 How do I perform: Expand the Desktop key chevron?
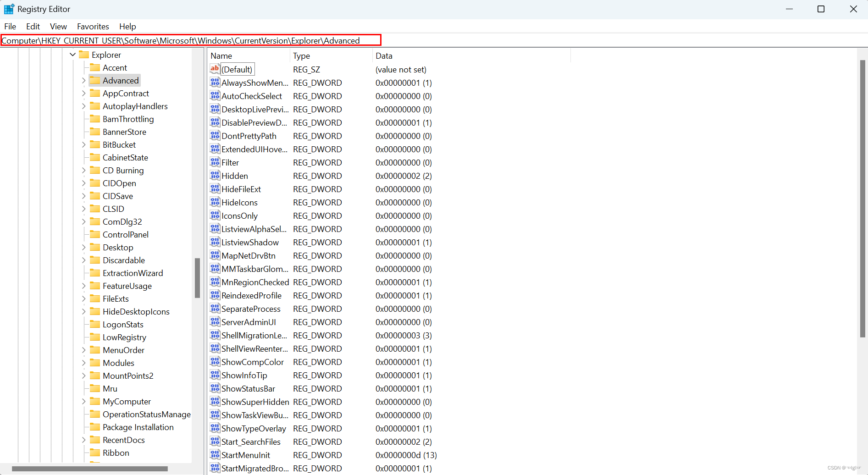(83, 248)
